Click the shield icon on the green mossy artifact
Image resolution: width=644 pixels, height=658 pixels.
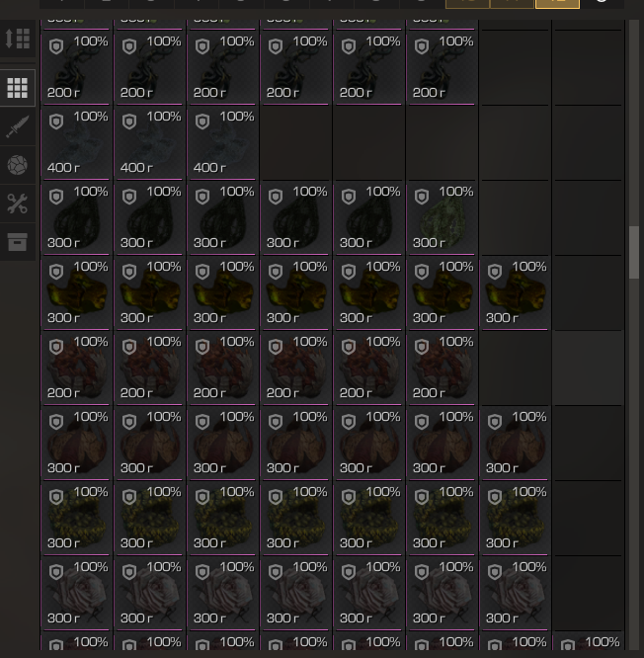tap(422, 197)
